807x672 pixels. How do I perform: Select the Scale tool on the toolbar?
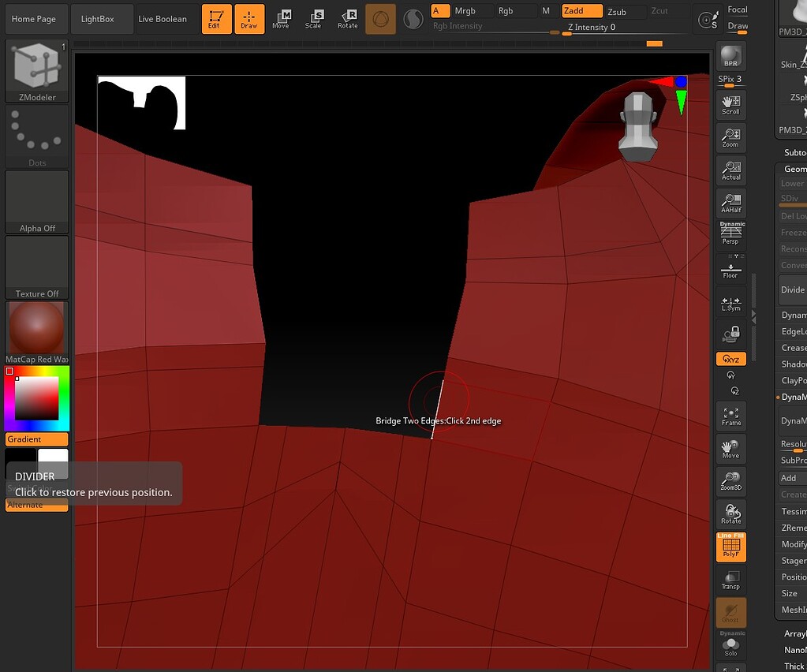[314, 19]
